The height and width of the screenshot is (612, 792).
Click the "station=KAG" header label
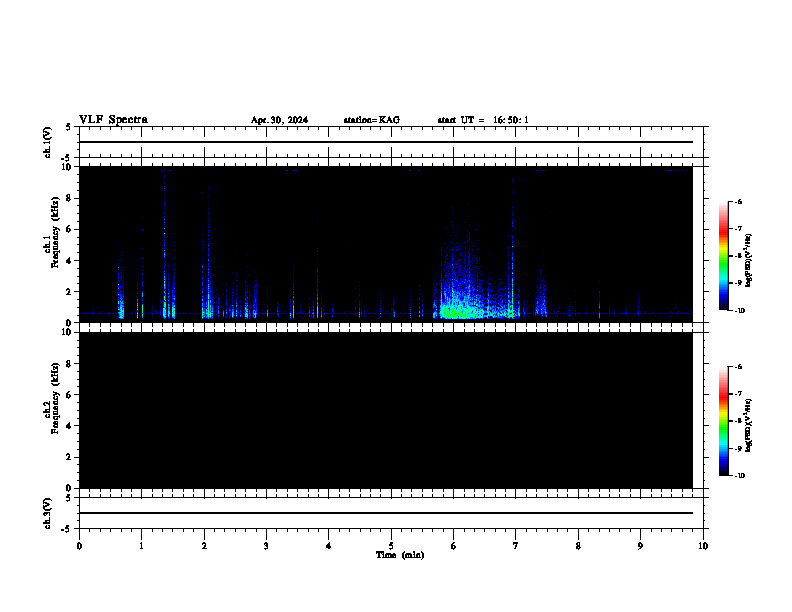(x=372, y=120)
